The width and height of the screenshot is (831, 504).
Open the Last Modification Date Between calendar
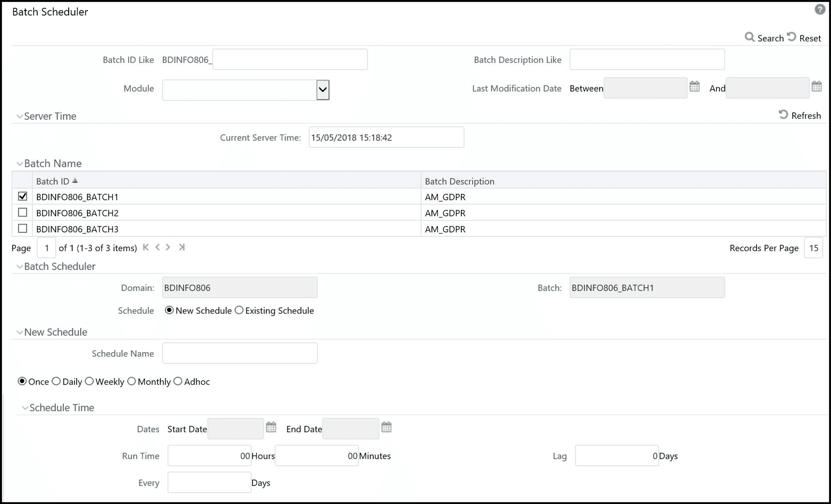[695, 86]
